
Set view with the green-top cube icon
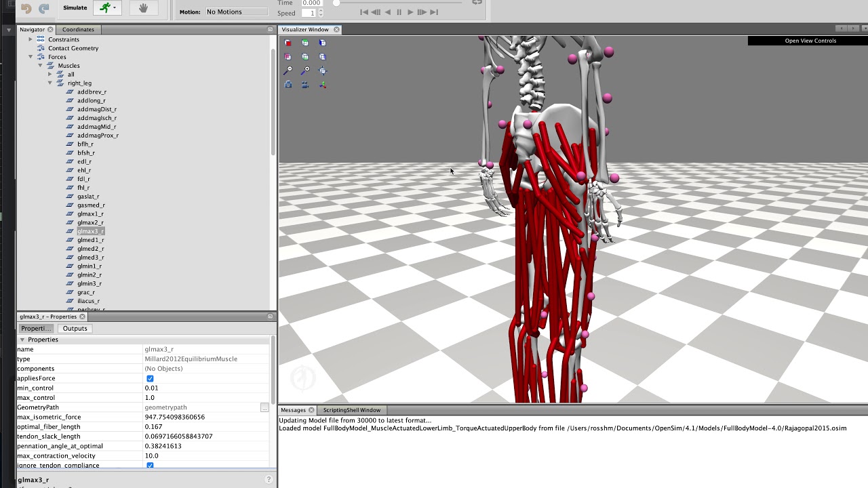305,43
